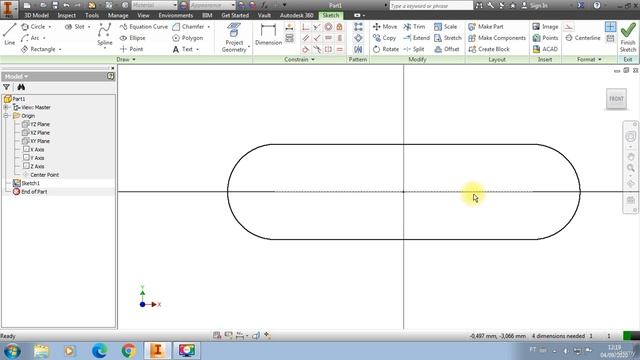Select the Rotate tool

coord(385,49)
